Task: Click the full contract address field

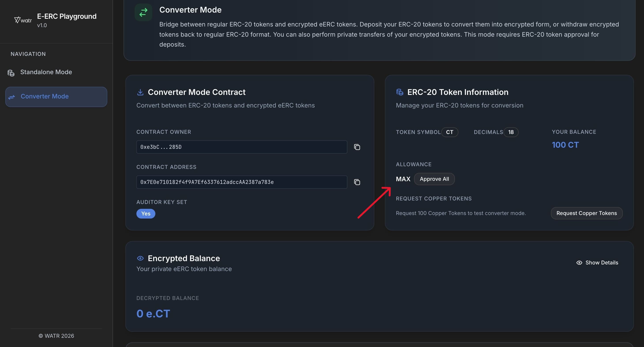Action: pyautogui.click(x=241, y=182)
